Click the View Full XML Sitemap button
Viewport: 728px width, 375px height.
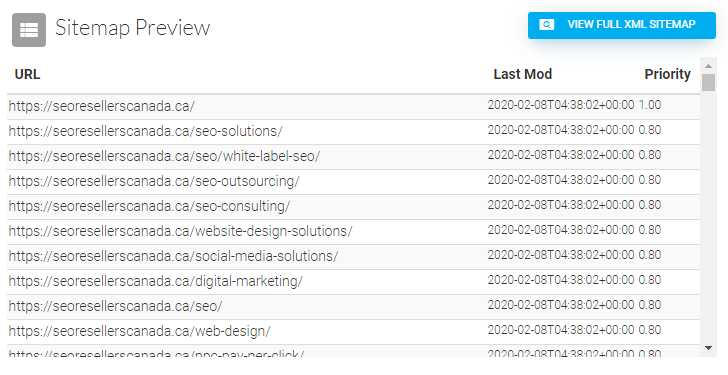tap(622, 26)
